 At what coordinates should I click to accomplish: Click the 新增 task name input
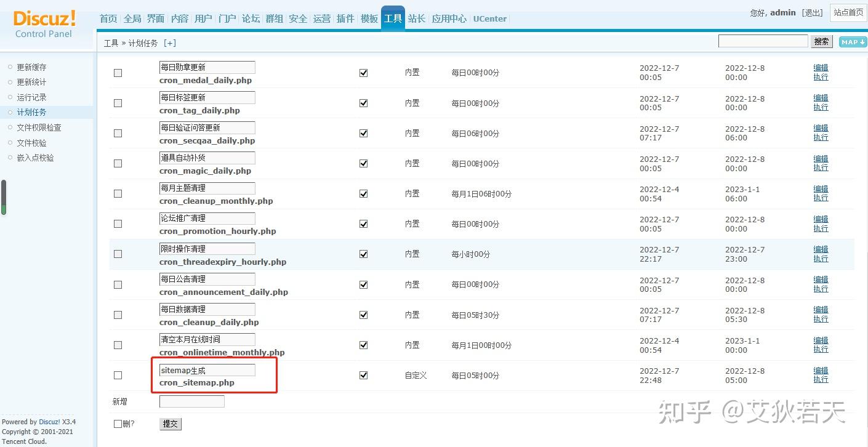point(191,401)
